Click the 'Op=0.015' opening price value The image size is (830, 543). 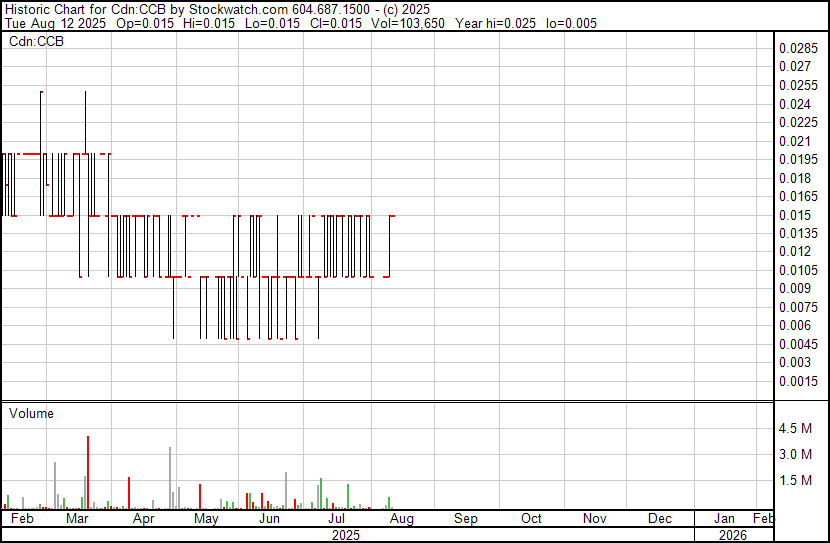tap(145, 23)
